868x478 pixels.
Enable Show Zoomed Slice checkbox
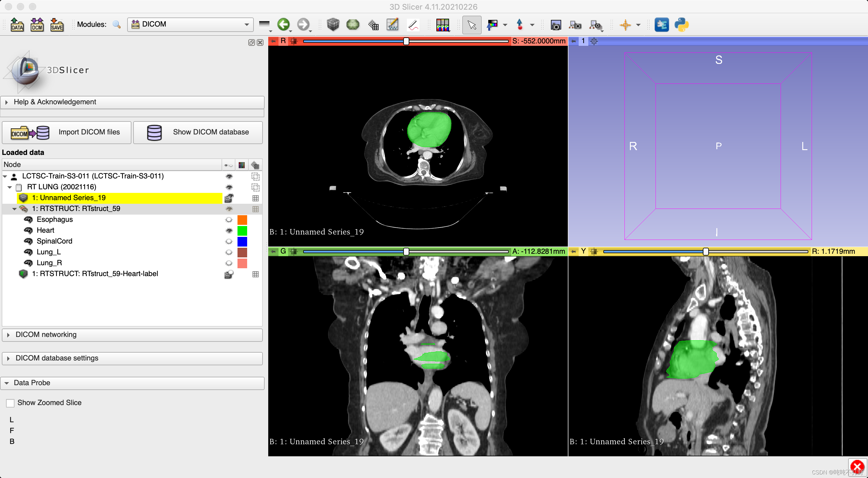click(11, 403)
